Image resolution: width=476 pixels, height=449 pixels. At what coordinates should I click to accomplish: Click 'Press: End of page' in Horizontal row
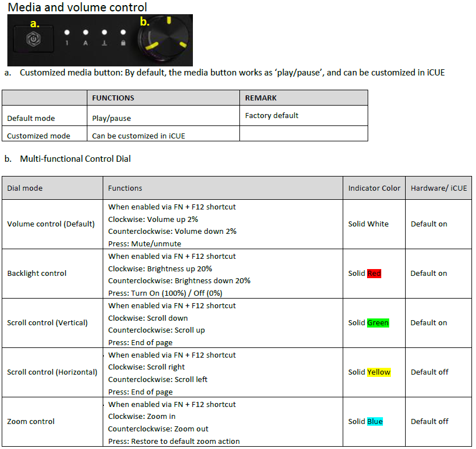(140, 392)
